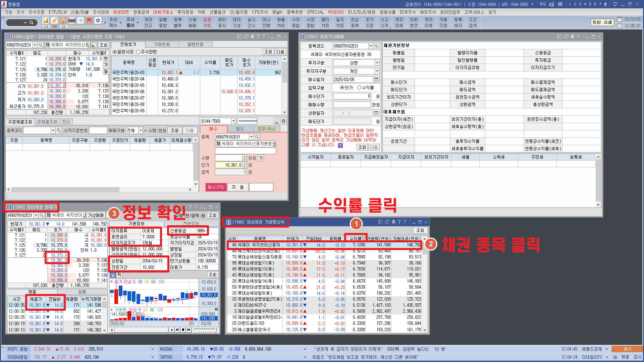This screenshot has width=644, height=362.
Task: Select the 단가 radio option for 입력구분
Action: click(x=342, y=87)
